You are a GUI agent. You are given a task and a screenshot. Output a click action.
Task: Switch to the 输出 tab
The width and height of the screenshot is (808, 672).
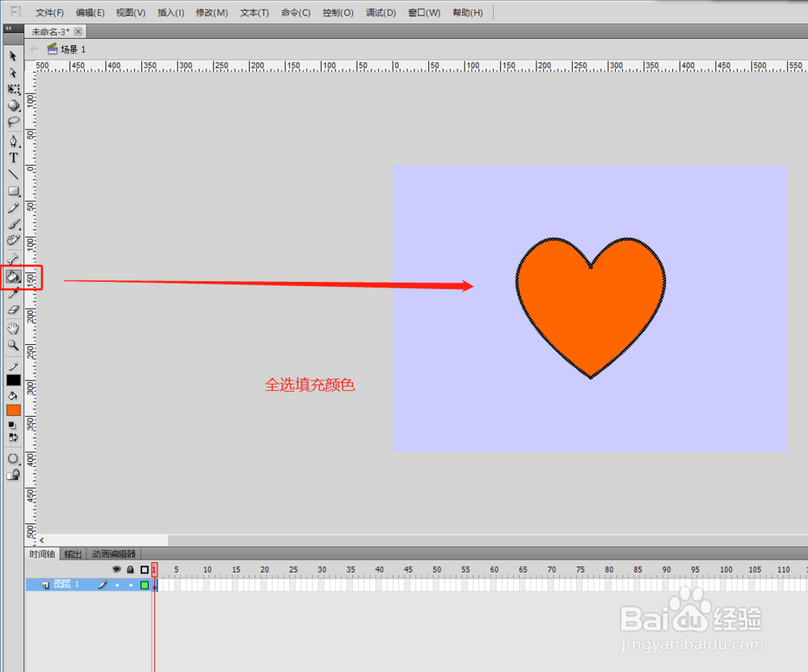pos(74,554)
